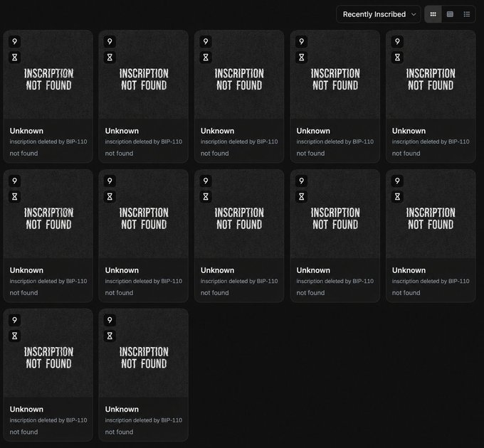
Task: Switch to table column view
Action: (450, 14)
